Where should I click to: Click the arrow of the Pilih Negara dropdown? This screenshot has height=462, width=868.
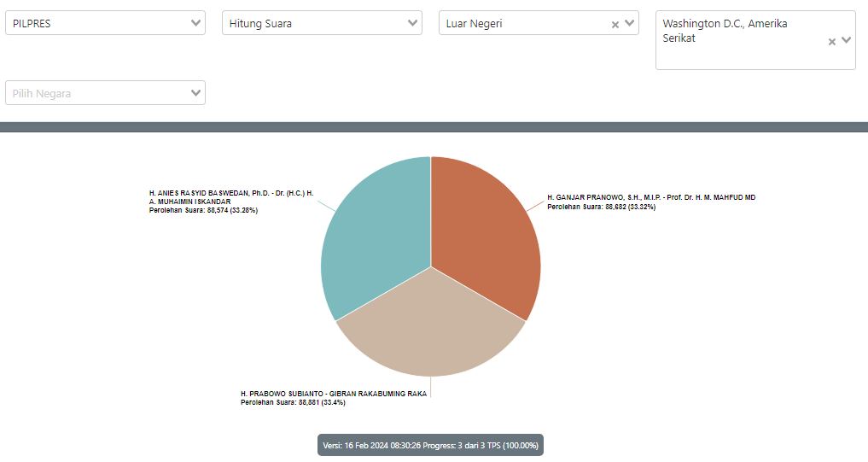tap(196, 92)
